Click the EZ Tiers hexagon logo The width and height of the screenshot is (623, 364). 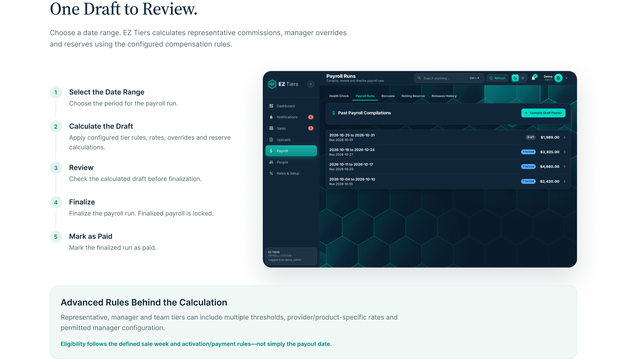[272, 84]
